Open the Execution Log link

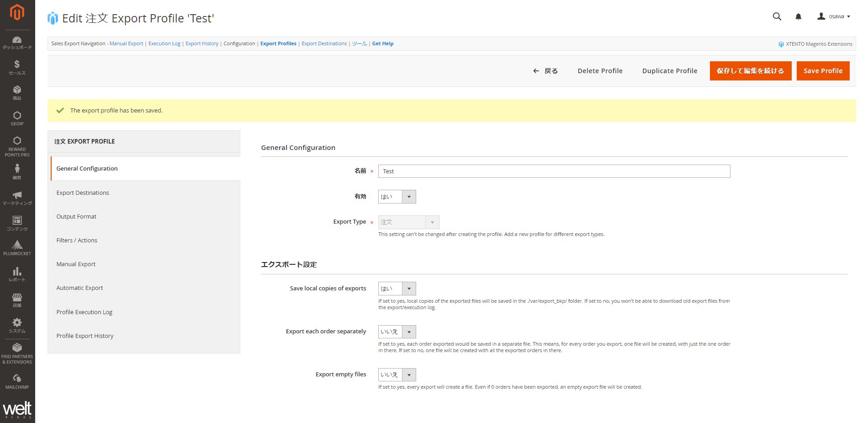tap(164, 43)
